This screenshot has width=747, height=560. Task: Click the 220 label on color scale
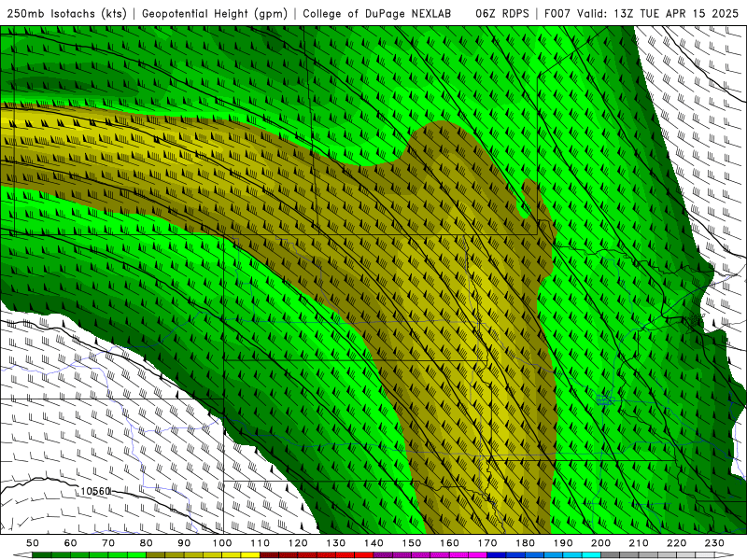click(677, 543)
